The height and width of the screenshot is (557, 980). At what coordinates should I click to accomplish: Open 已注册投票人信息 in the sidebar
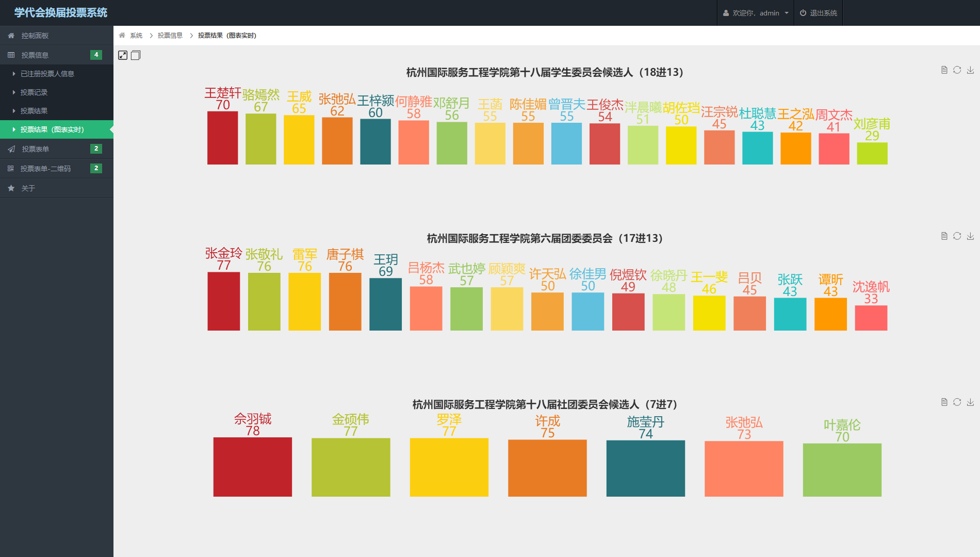(47, 74)
